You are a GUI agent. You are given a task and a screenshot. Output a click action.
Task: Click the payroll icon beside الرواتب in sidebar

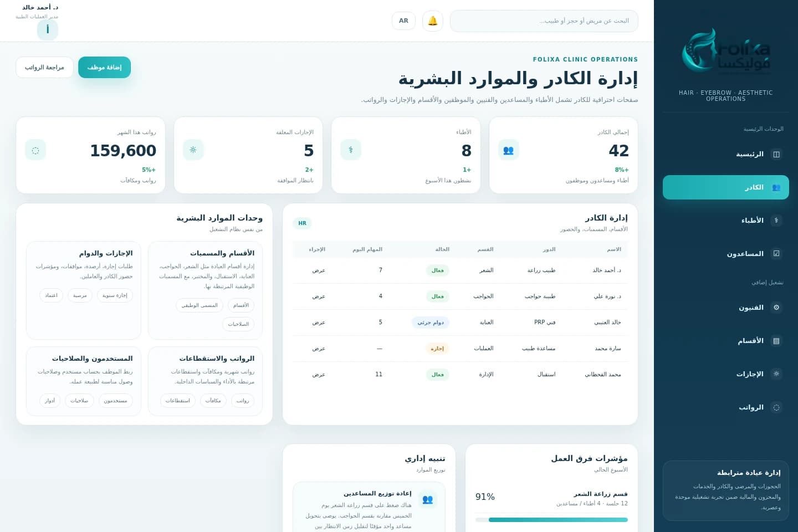(x=776, y=407)
